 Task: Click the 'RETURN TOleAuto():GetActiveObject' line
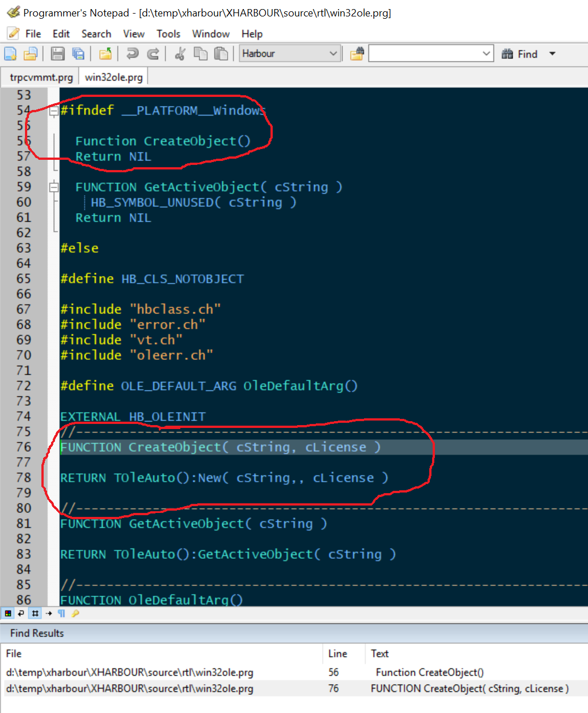pos(228,554)
